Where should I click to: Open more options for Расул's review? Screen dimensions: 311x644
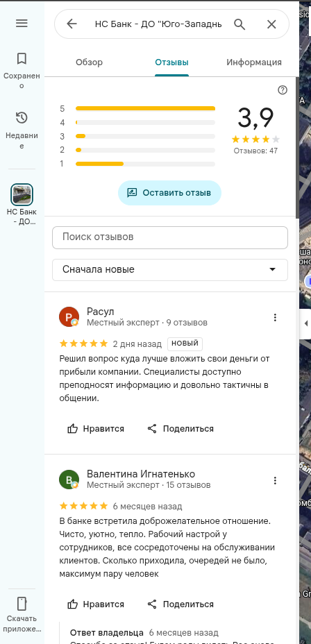[x=276, y=317]
